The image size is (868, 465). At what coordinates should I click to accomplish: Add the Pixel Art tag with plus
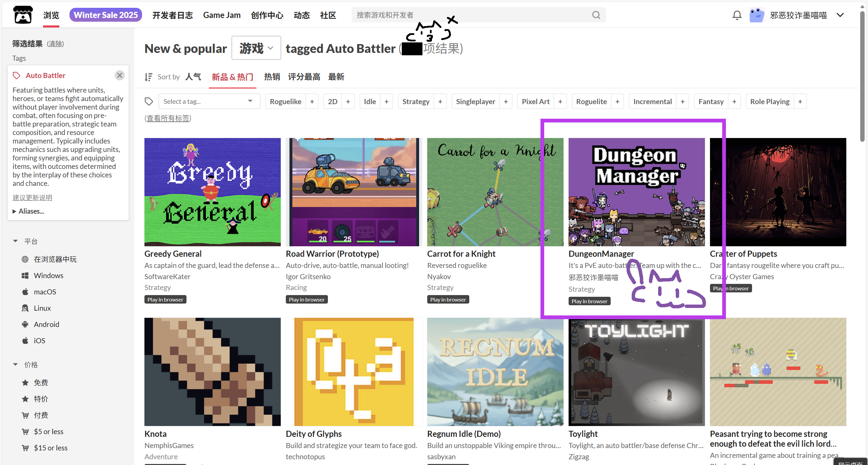[x=560, y=101]
